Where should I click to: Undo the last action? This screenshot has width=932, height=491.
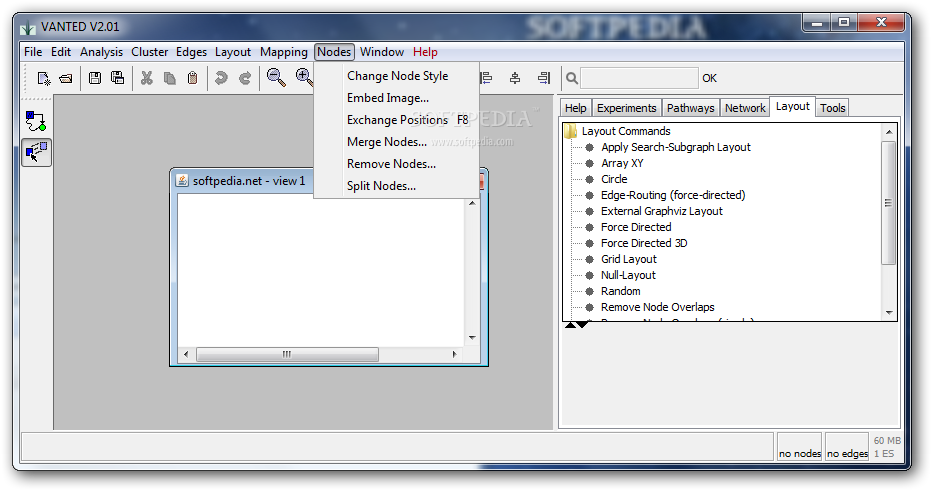coord(221,78)
